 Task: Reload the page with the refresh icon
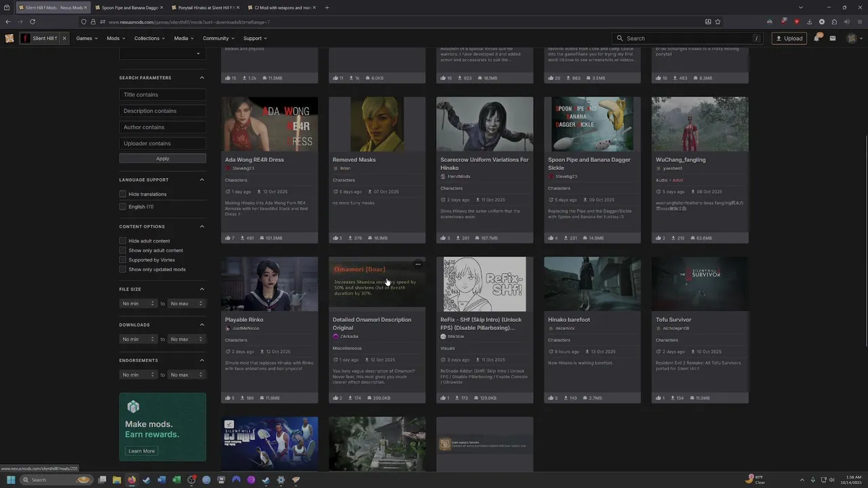pyautogui.click(x=32, y=22)
